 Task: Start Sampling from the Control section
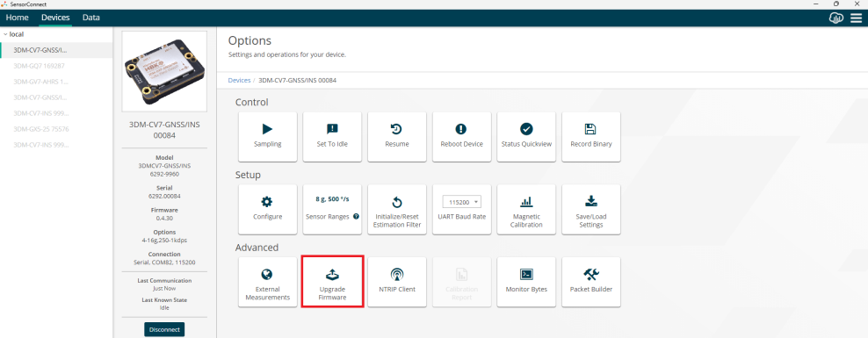pos(267,137)
